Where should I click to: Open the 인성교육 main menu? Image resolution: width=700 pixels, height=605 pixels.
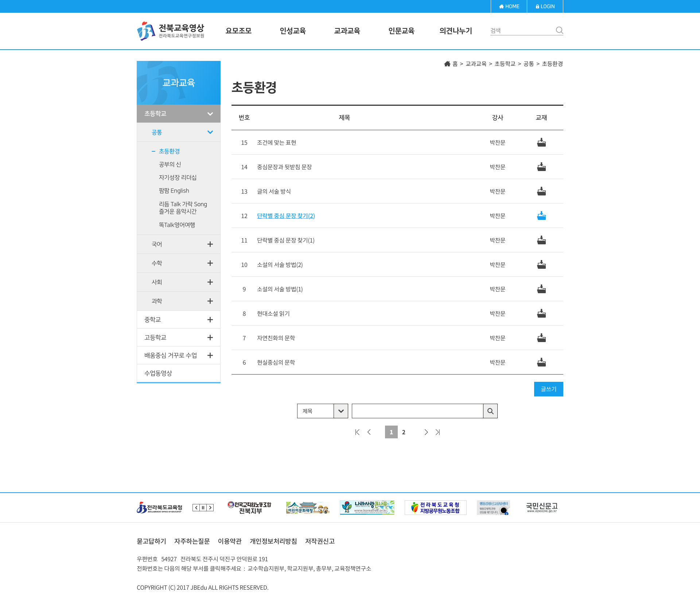click(x=293, y=31)
